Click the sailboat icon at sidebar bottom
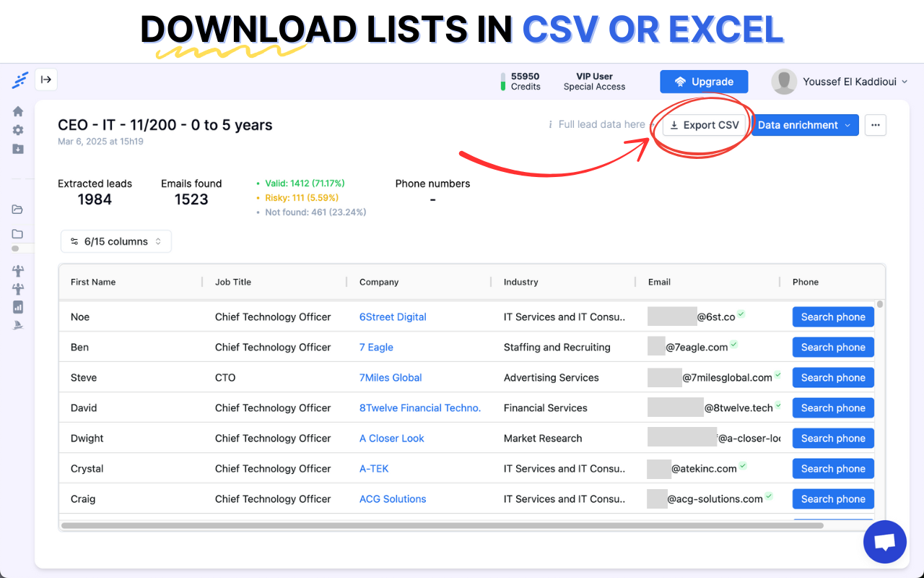924x578 pixels. [x=17, y=324]
